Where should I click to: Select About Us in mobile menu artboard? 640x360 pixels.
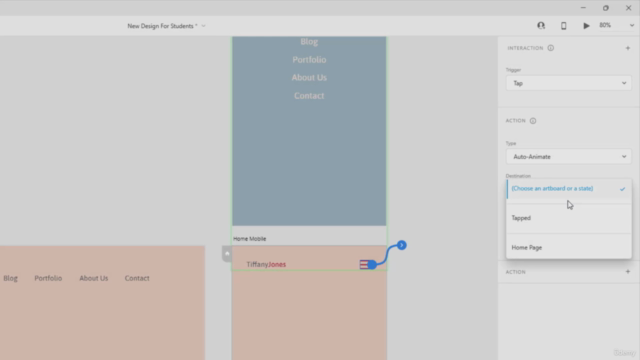(309, 78)
